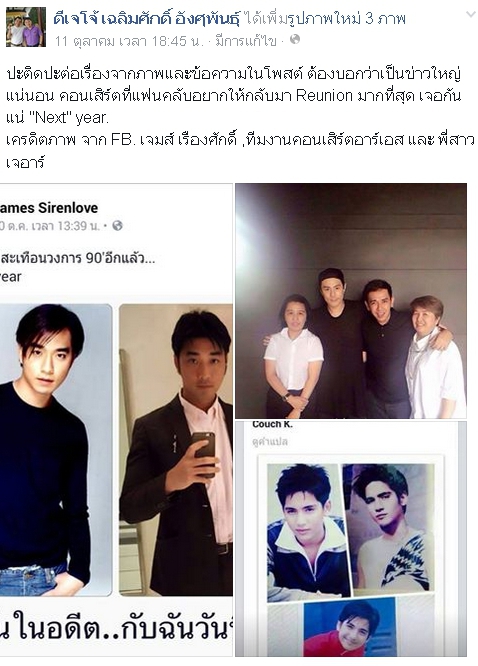Click the public globe privacy icon

pos(295,40)
